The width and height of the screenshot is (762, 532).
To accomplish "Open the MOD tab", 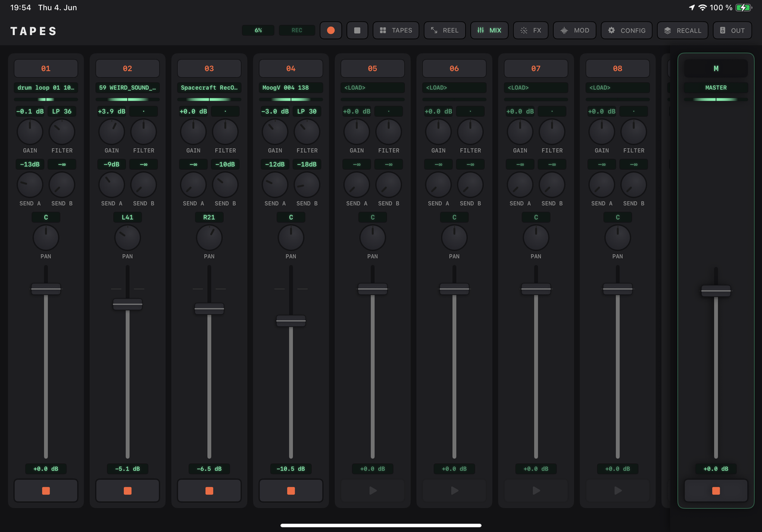I will (574, 30).
